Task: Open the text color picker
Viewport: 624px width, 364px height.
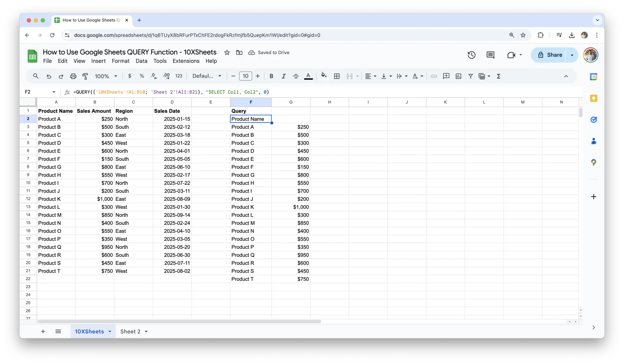Action: tap(308, 76)
